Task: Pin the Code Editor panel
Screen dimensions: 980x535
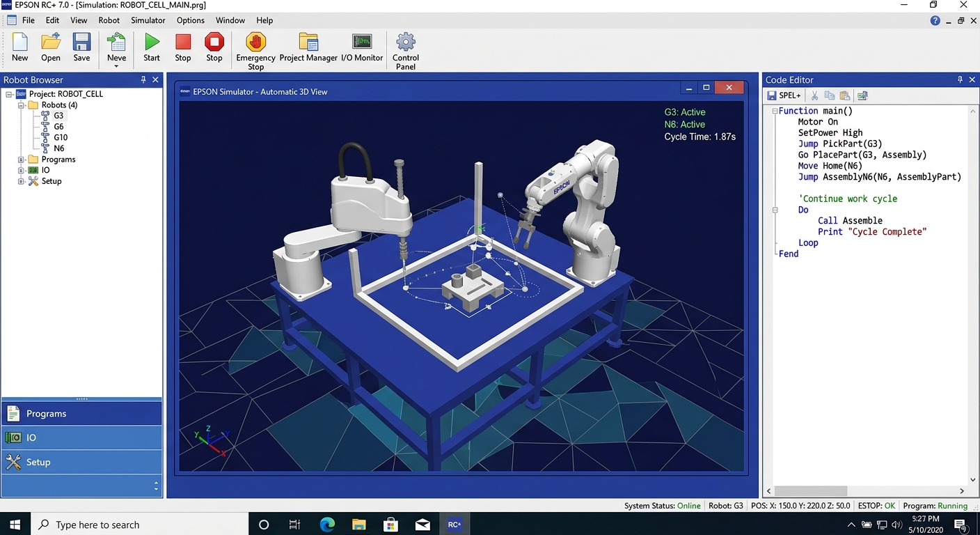Action: pos(960,79)
